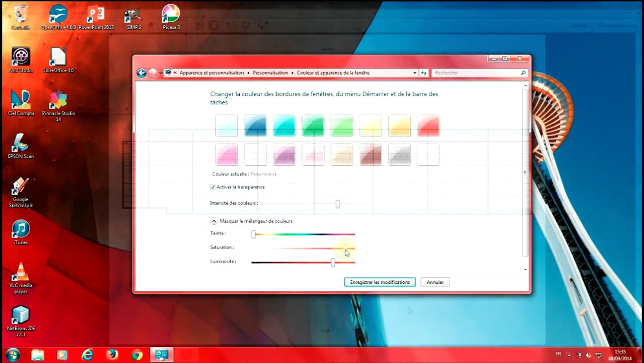Pick the light lime-green color swatch

coord(342,126)
